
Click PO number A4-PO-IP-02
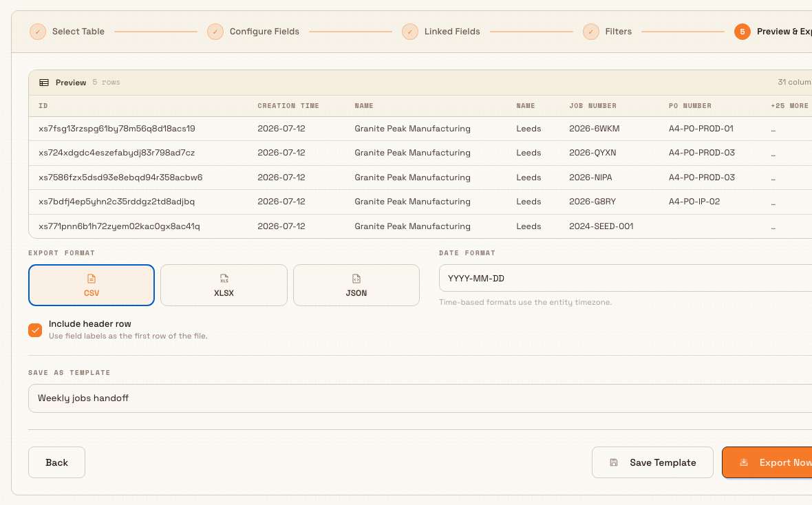point(694,202)
